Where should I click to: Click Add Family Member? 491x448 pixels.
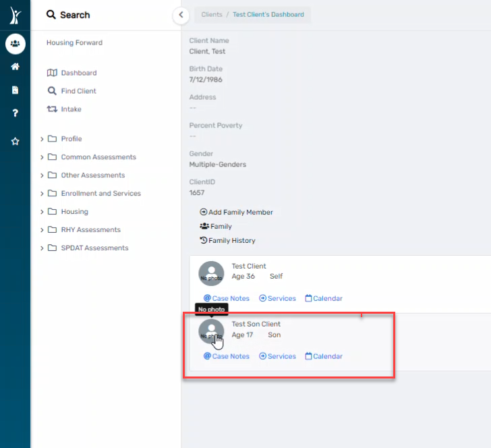(236, 212)
